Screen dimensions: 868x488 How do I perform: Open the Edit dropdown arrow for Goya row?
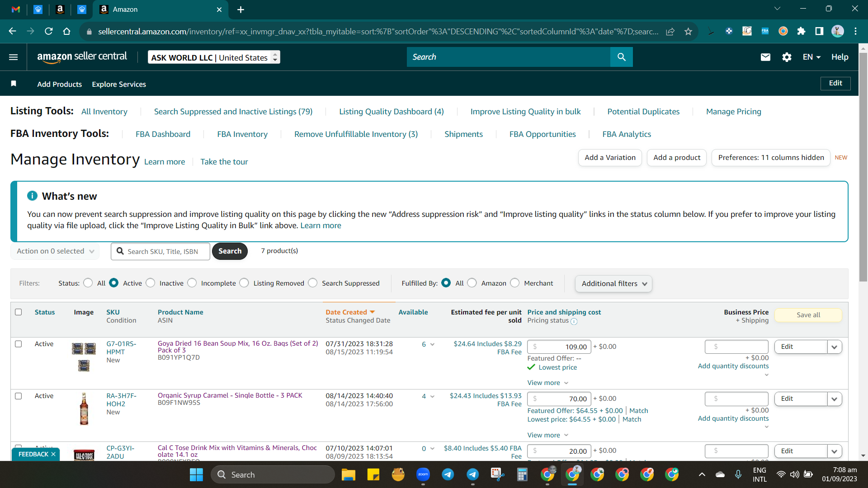(x=835, y=347)
